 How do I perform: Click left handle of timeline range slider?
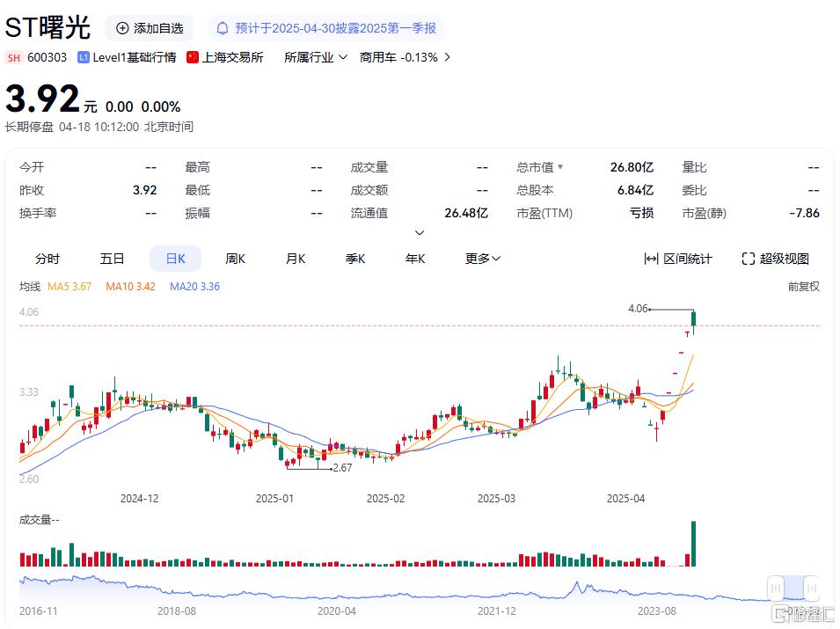(x=775, y=589)
